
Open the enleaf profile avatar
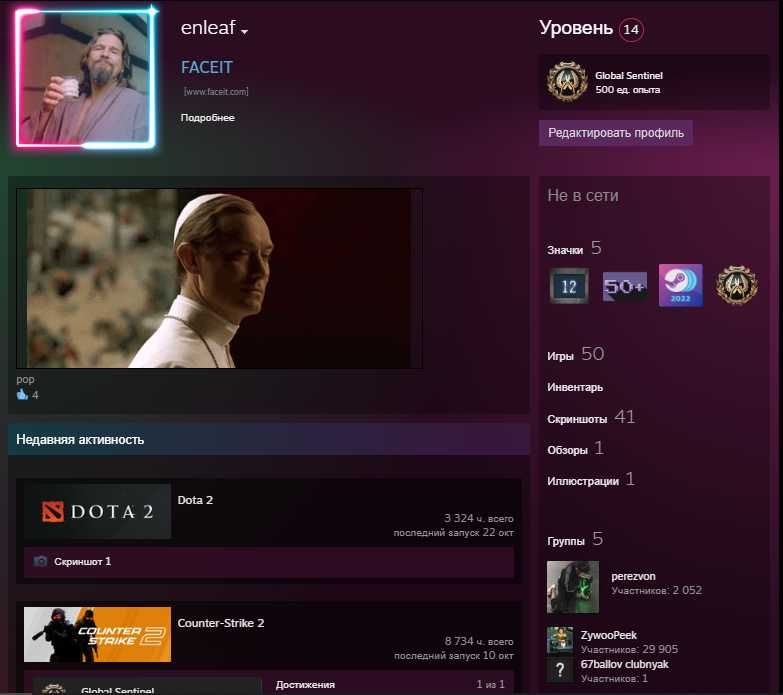click(x=85, y=78)
